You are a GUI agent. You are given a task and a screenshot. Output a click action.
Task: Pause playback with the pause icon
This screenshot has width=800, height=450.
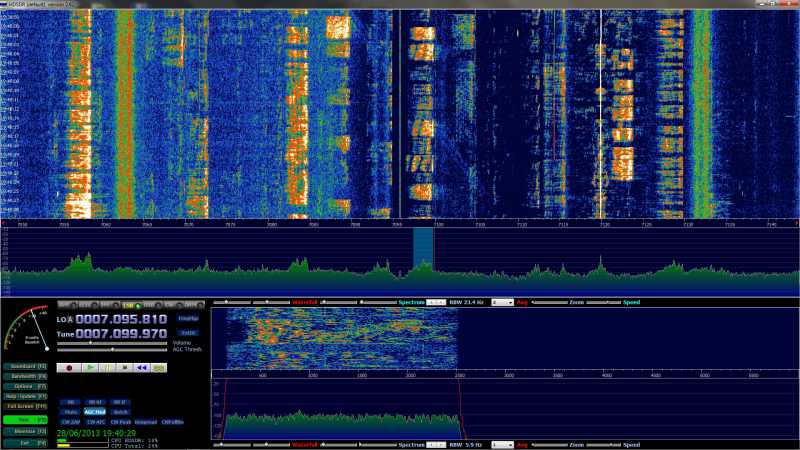pos(107,368)
